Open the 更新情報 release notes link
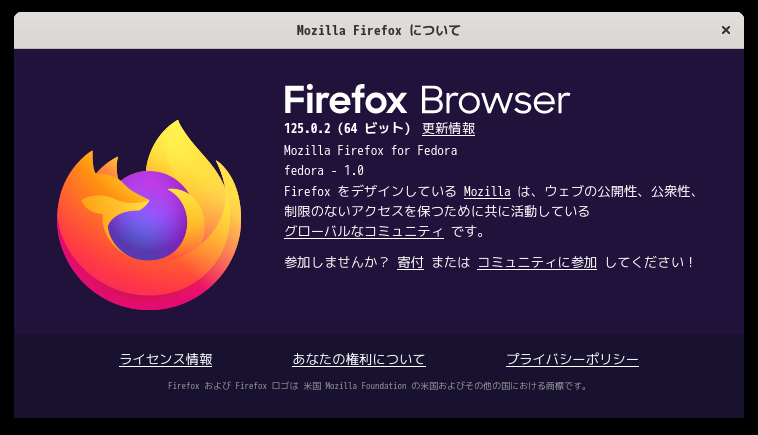Screen dimensions: 758x435 [x=448, y=129]
